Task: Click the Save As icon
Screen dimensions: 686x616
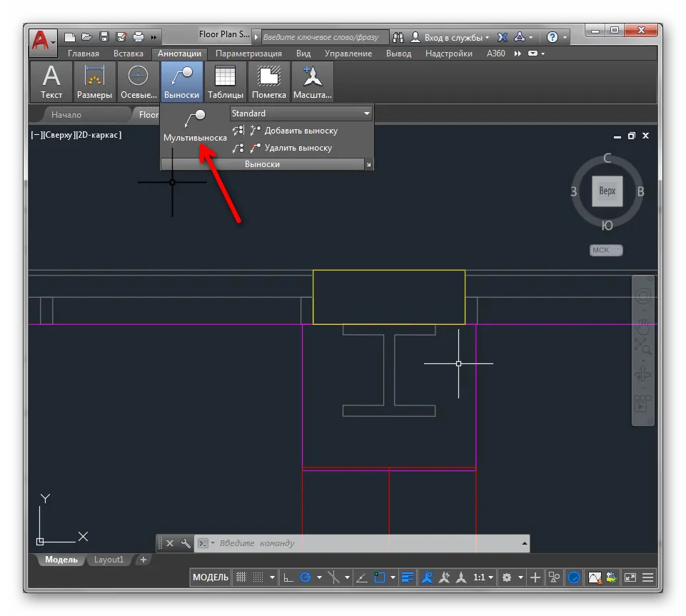Action: click(121, 37)
